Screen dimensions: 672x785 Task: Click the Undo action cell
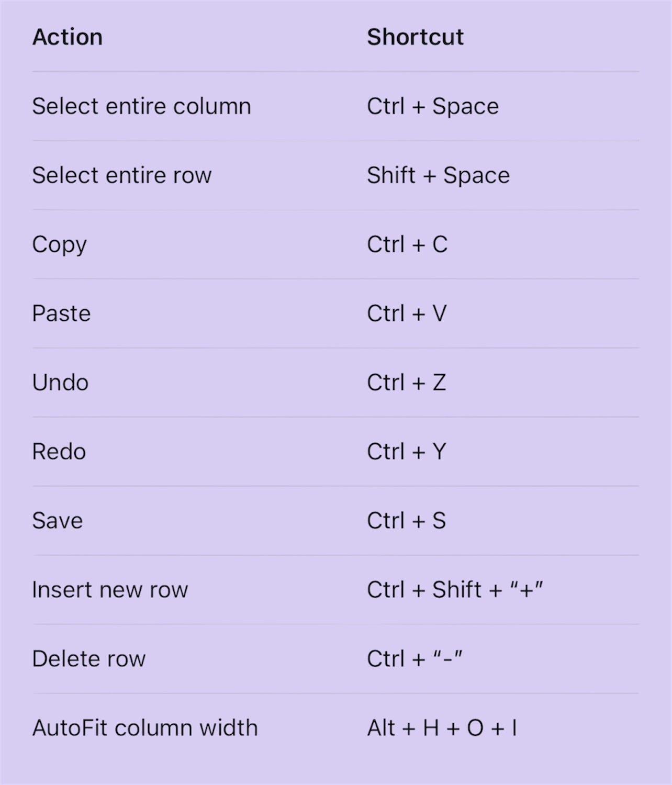click(x=61, y=383)
